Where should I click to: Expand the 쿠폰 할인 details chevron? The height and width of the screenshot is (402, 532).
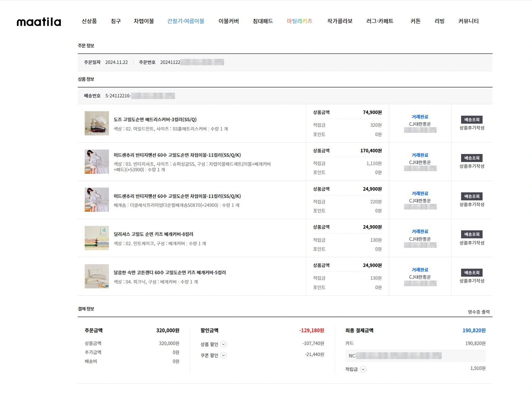(224, 355)
